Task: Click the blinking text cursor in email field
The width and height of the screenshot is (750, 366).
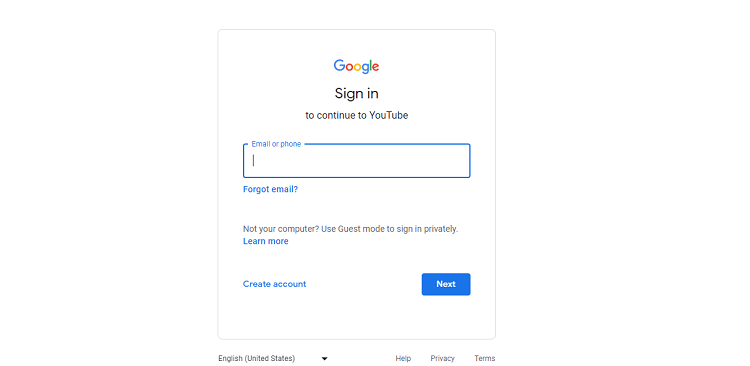Action: 254,160
